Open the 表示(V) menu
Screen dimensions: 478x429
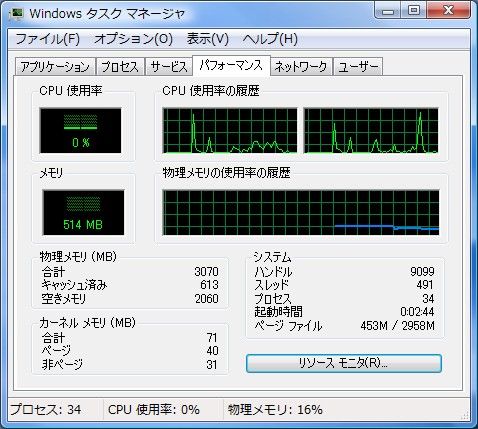click(x=207, y=39)
